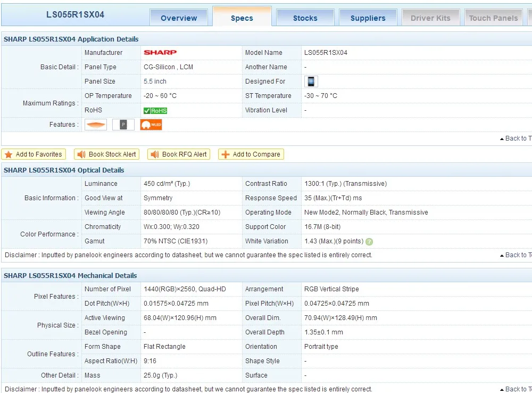532x393 pixels.
Task: Open the Suppliers tab
Action: pyautogui.click(x=368, y=18)
